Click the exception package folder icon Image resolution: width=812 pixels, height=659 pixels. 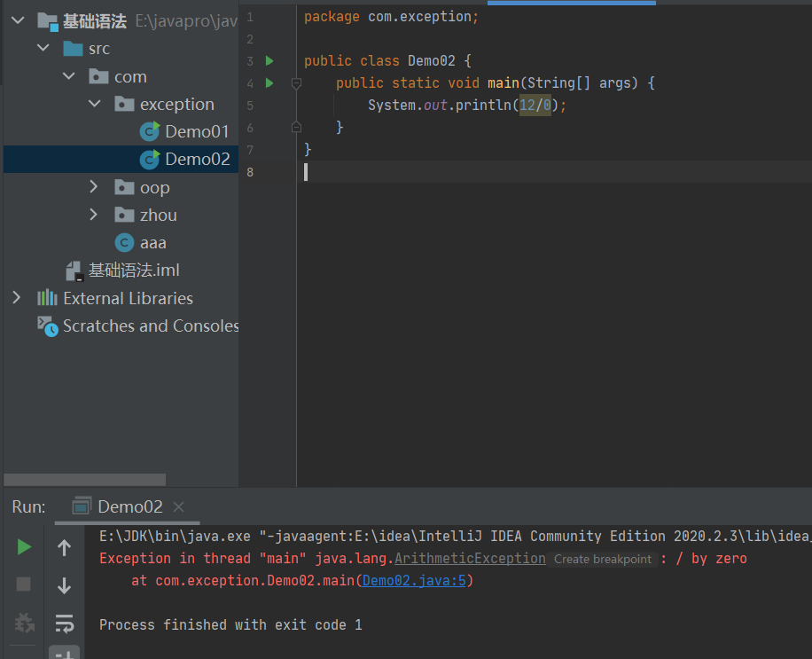[124, 104]
